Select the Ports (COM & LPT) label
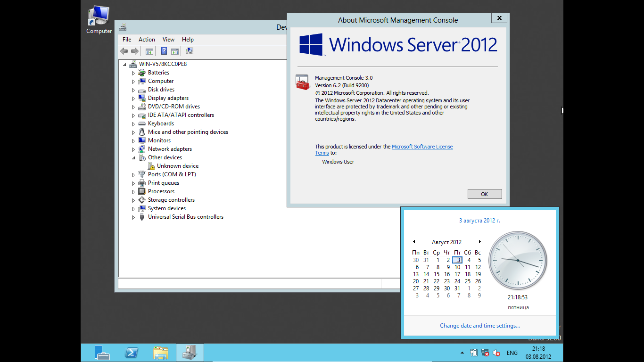This screenshot has width=644, height=362. point(172,174)
